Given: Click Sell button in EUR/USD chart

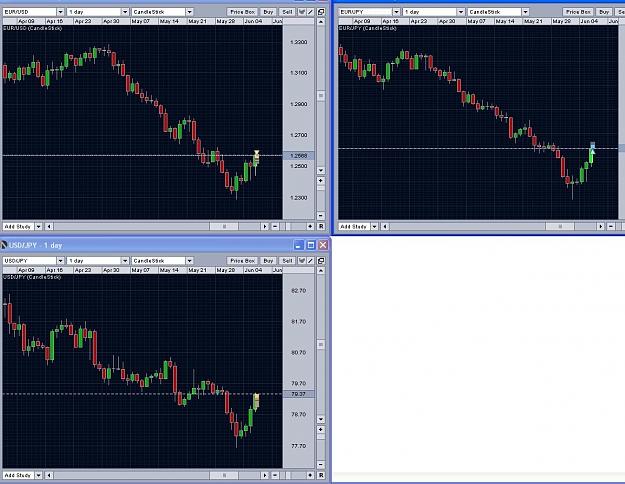Looking at the screenshot, I should (x=287, y=12).
